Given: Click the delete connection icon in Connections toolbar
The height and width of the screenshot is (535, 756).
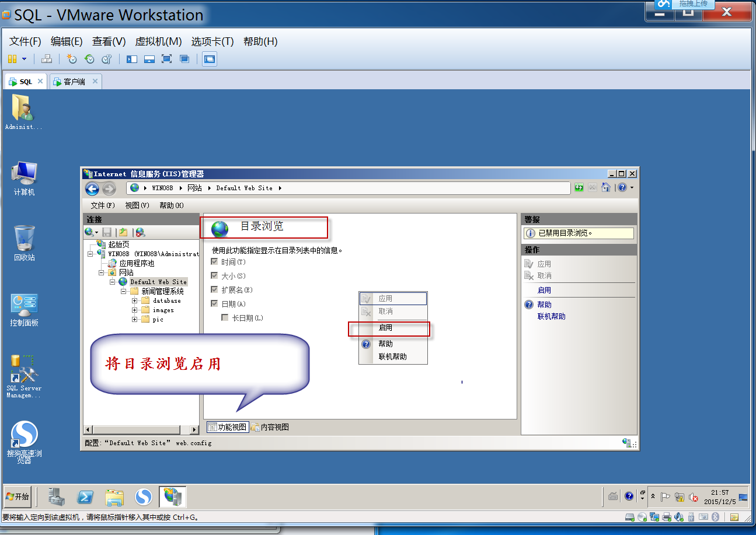Looking at the screenshot, I should [140, 232].
